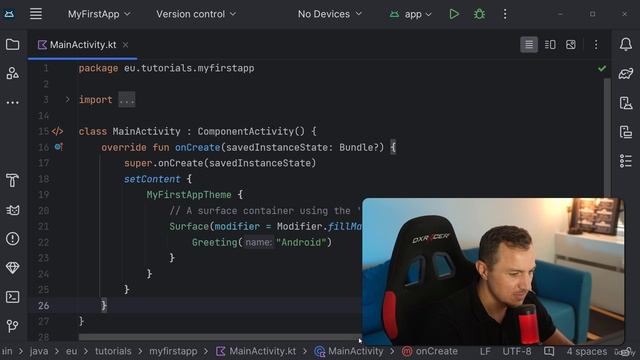Click onCreate in the breadcrumb

[x=429, y=351]
